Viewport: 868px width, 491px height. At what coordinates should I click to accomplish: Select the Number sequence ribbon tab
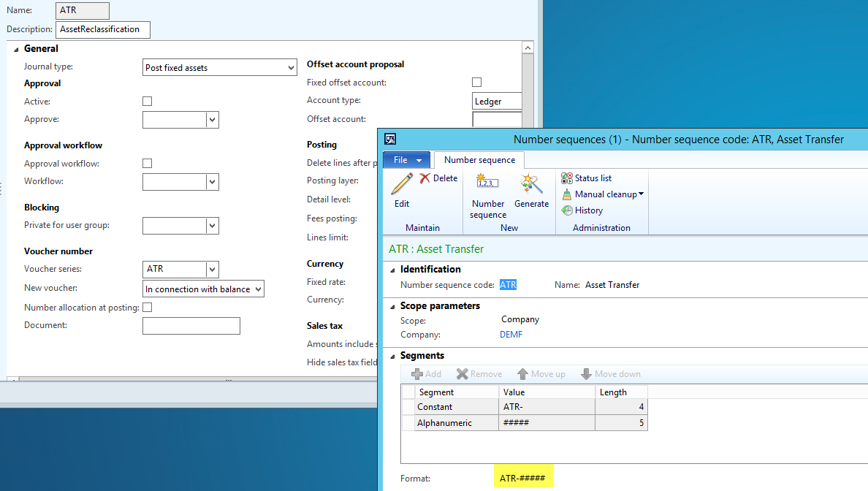point(479,160)
